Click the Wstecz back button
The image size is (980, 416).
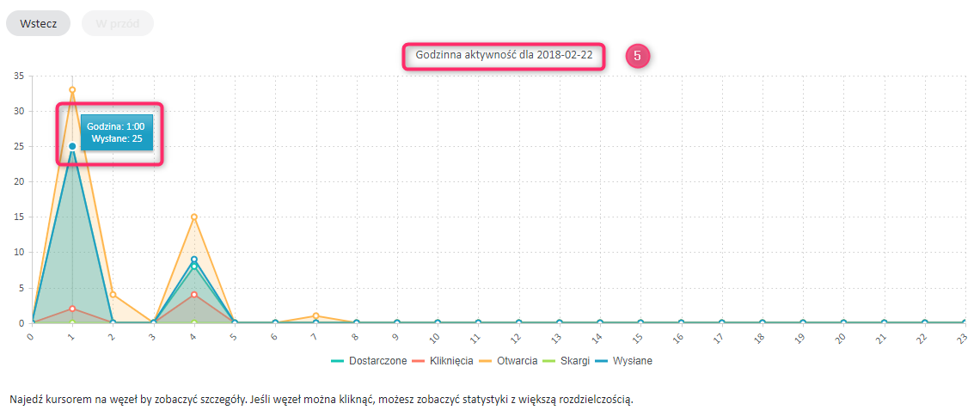[38, 23]
